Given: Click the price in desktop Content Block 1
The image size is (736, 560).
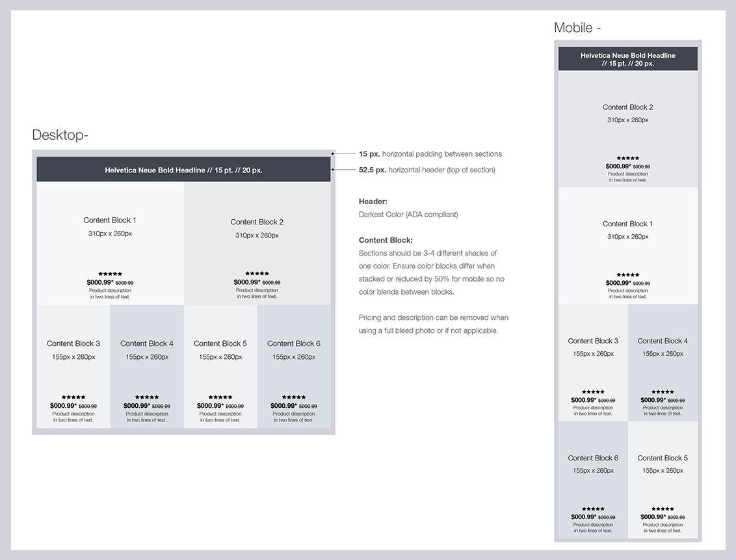Looking at the screenshot, I should 110,282.
